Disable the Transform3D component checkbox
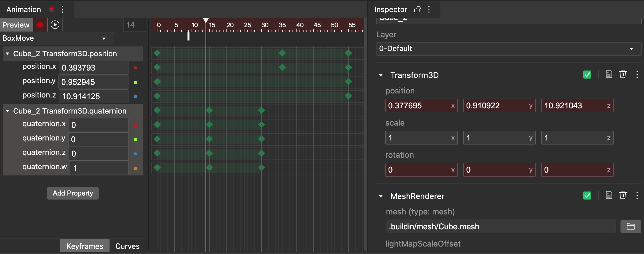The height and width of the screenshot is (254, 644). [x=587, y=75]
